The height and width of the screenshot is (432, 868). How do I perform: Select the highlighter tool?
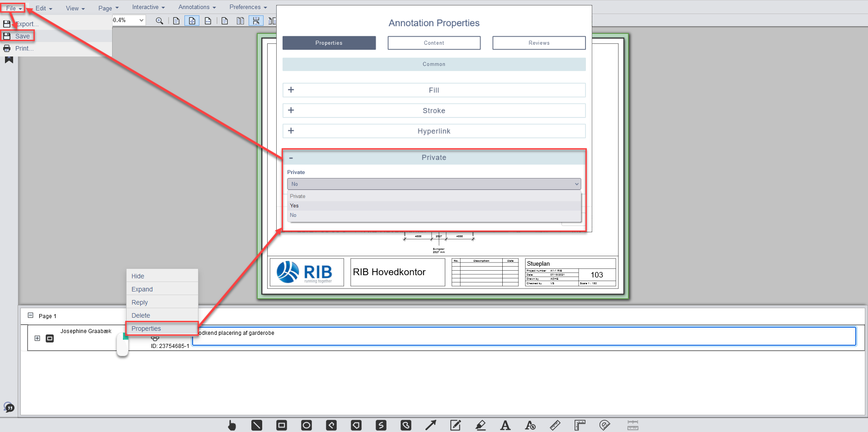coord(481,425)
